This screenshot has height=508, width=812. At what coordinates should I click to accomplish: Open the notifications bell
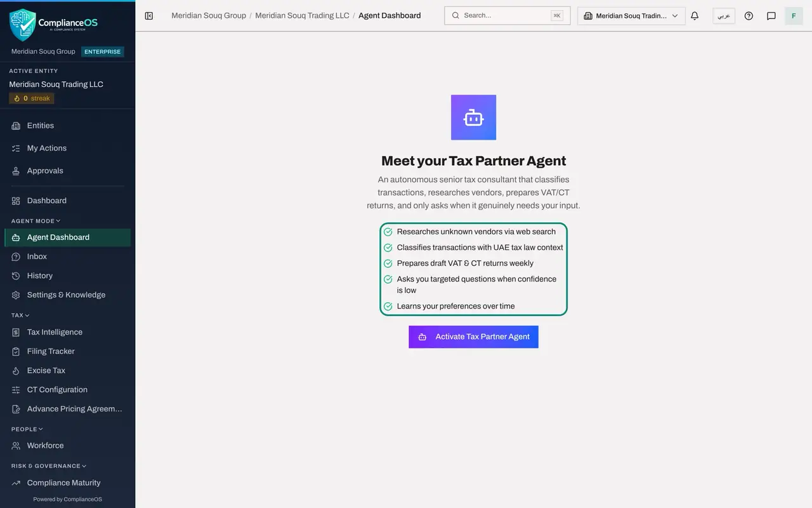coord(695,16)
